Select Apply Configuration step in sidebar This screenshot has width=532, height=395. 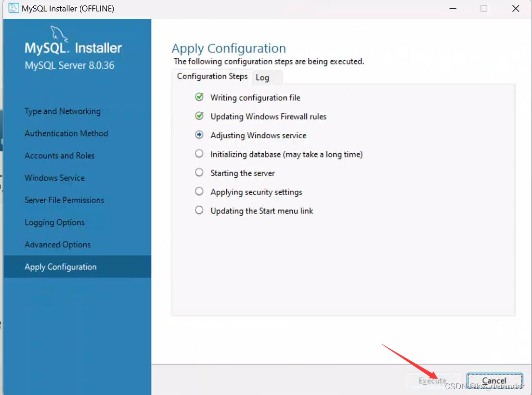[78, 267]
